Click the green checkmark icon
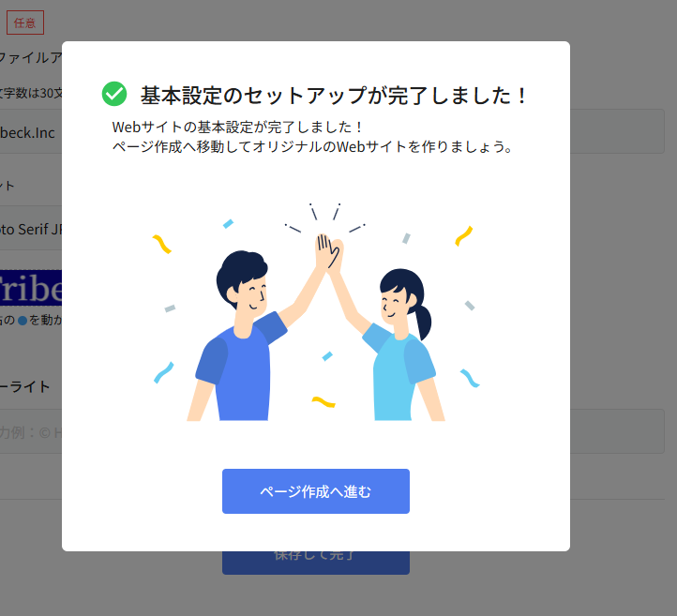 click(x=114, y=94)
